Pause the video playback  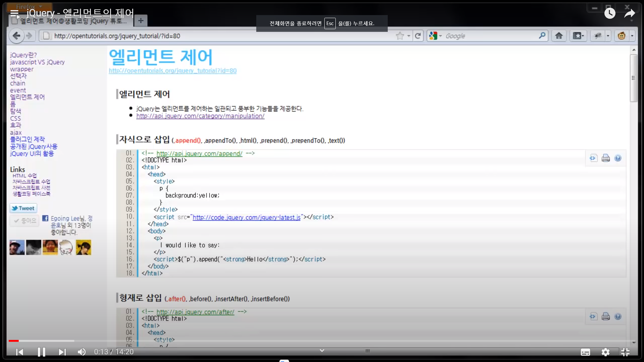click(41, 352)
